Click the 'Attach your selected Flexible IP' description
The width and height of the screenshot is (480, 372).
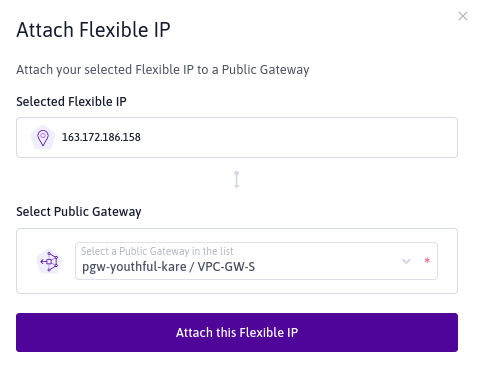point(163,70)
